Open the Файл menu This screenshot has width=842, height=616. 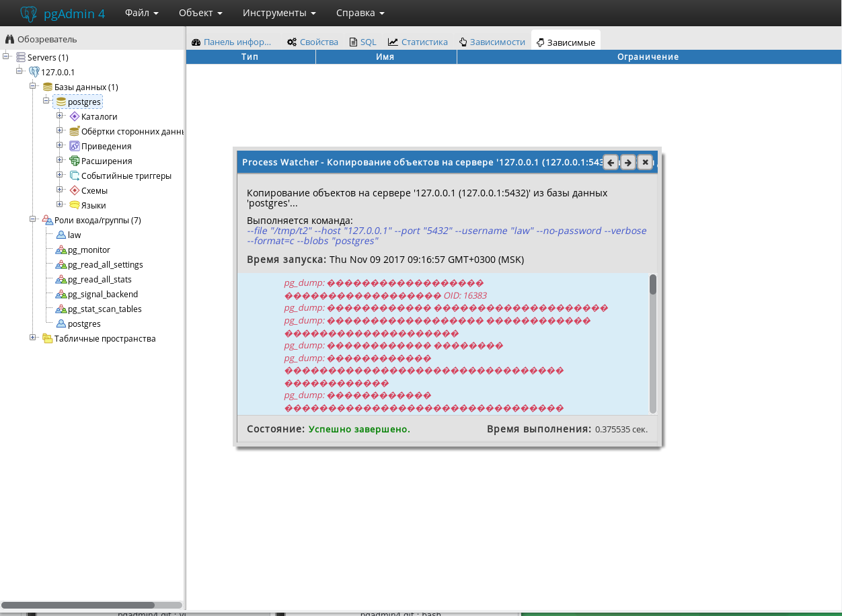click(141, 13)
